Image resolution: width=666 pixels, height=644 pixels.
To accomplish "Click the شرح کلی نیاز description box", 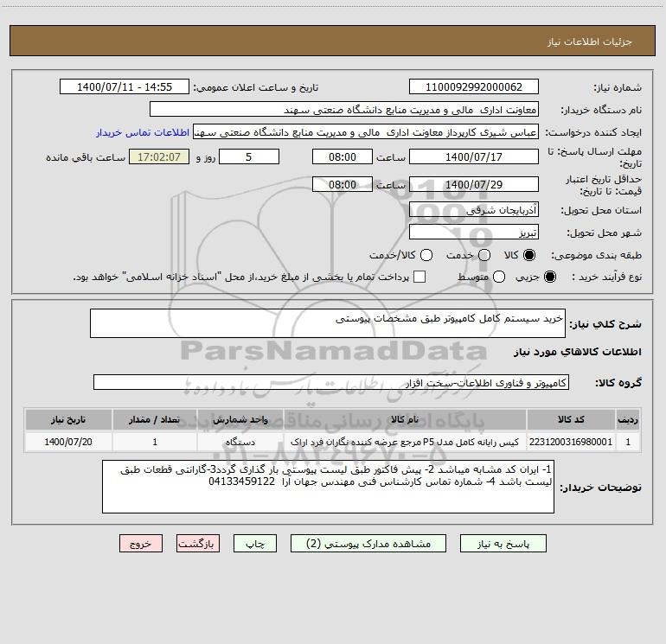I will [328, 324].
